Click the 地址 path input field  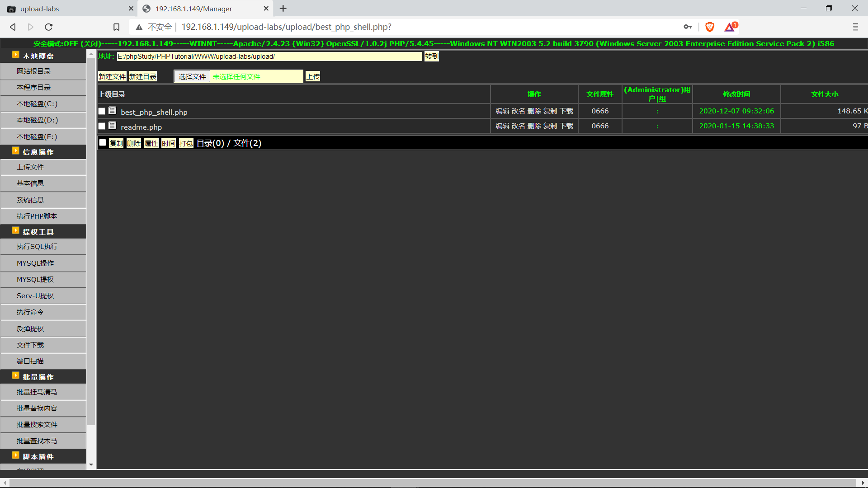point(269,56)
